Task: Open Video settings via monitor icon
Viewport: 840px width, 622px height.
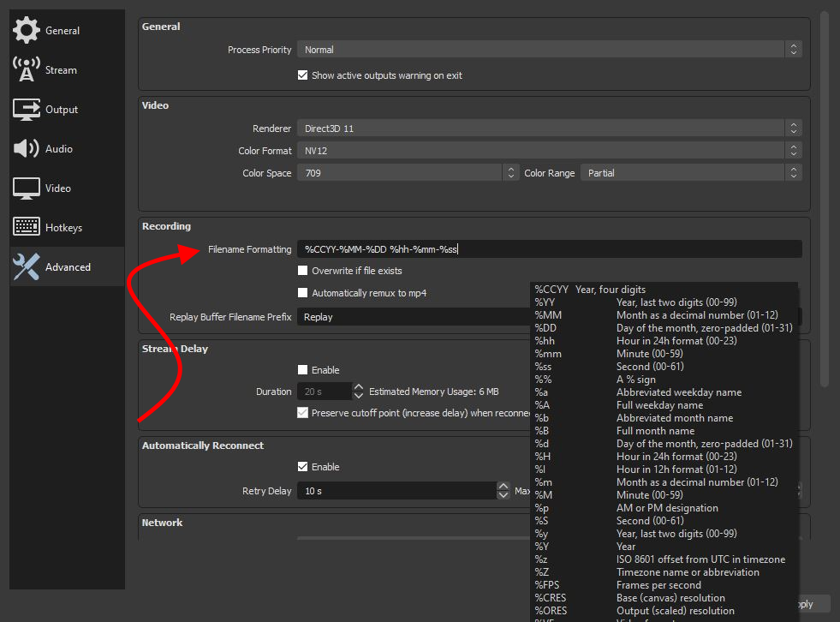Action: pyautogui.click(x=27, y=188)
